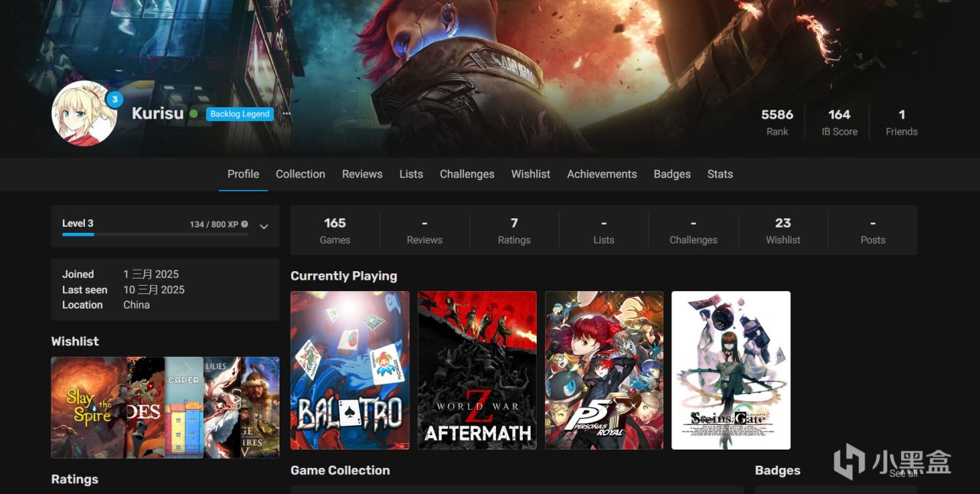The width and height of the screenshot is (980, 494).
Task: Click the Reviews count stat
Action: 424,231
